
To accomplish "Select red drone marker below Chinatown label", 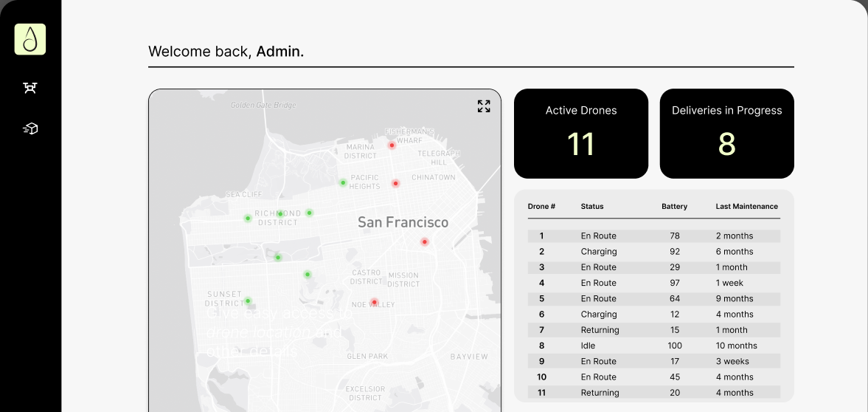I will 395,184.
